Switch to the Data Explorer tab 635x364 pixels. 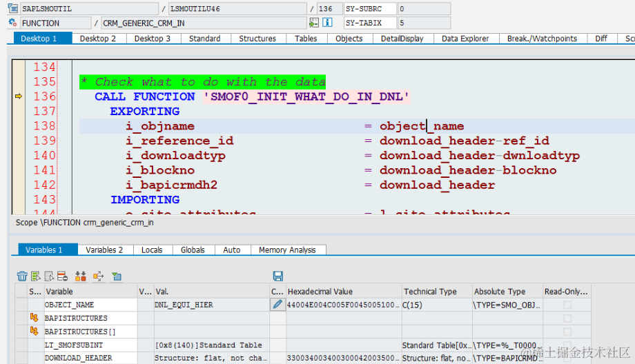tap(465, 39)
